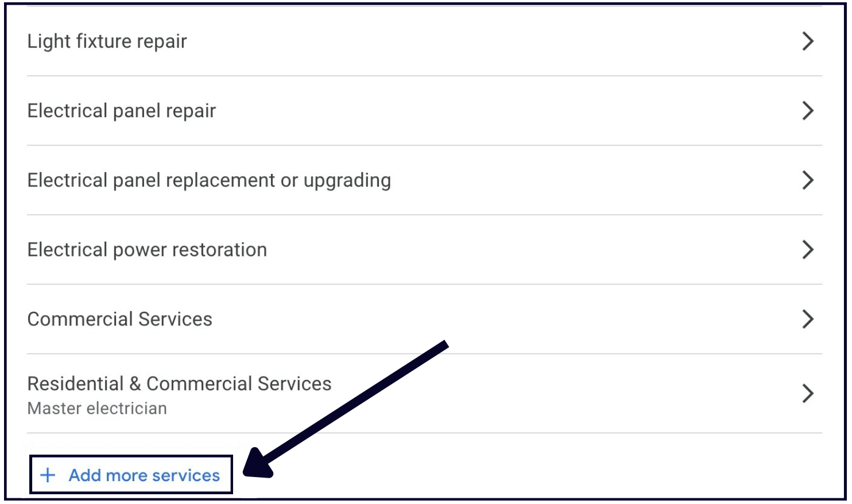Screen dimensions: 852x504
Task: Click the word "upgrading" in the panel replacement row
Action: pyautogui.click(x=347, y=181)
